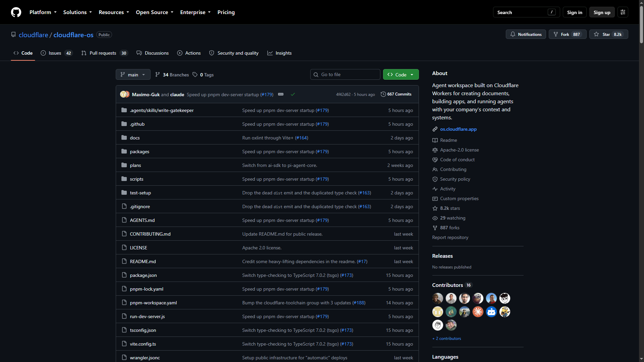Click the watching eye icon
This screenshot has height=362, width=644.
coord(435,218)
